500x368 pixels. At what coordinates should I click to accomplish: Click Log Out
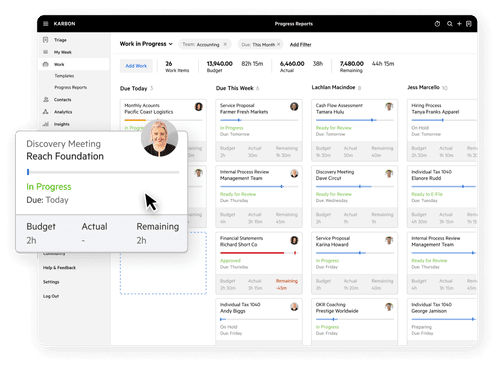coord(51,296)
